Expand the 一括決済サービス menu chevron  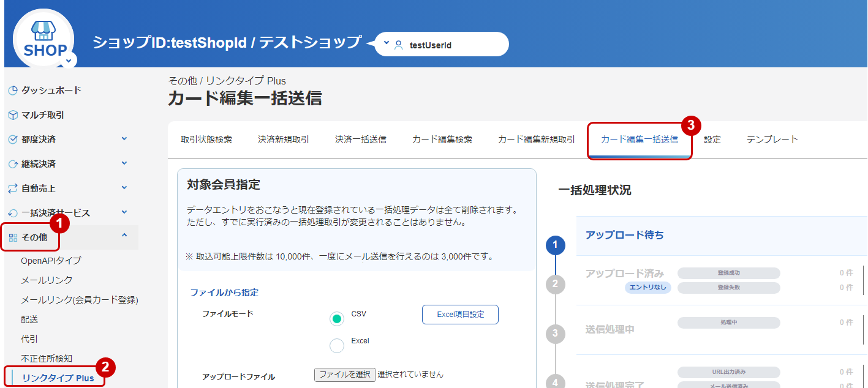coord(124,212)
